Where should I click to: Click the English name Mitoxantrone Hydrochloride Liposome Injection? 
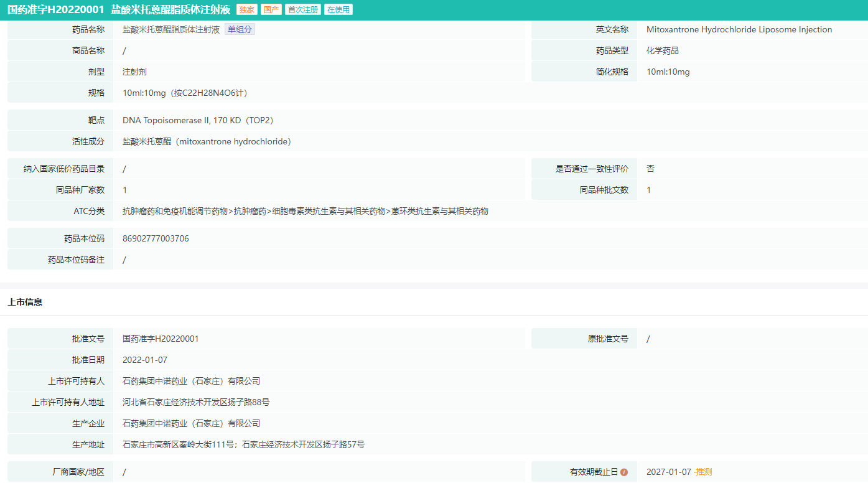(739, 29)
